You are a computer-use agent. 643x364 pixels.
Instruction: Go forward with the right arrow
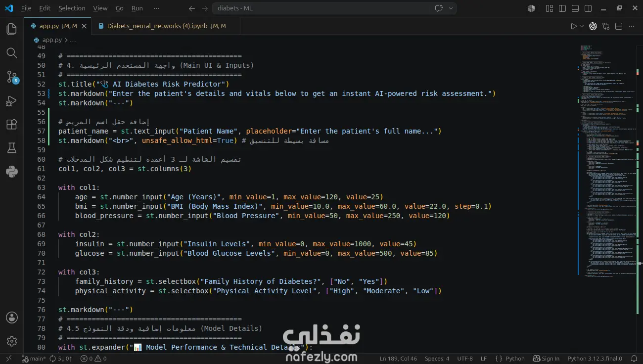click(205, 8)
